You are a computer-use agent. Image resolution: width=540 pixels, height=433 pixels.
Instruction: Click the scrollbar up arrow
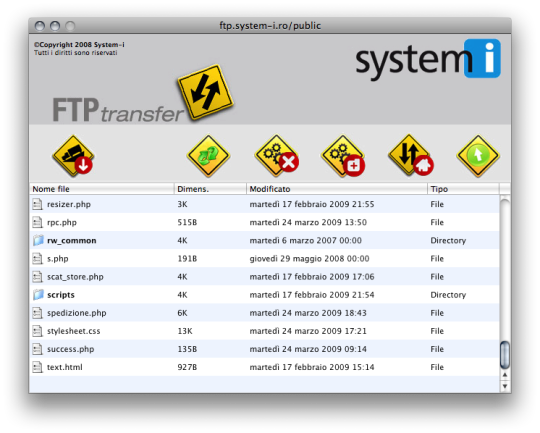point(505,375)
